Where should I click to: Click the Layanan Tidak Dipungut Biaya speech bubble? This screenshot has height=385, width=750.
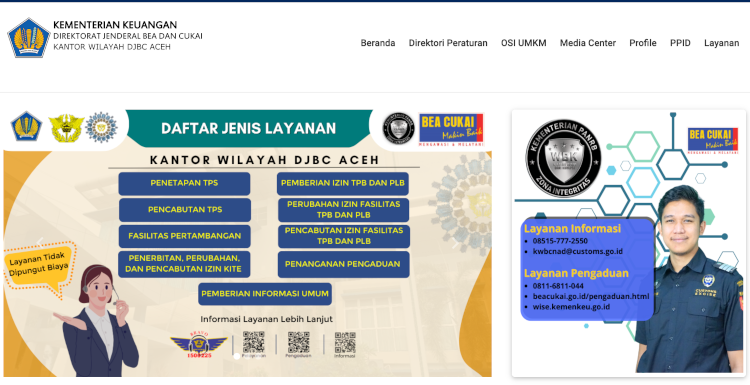click(x=39, y=268)
